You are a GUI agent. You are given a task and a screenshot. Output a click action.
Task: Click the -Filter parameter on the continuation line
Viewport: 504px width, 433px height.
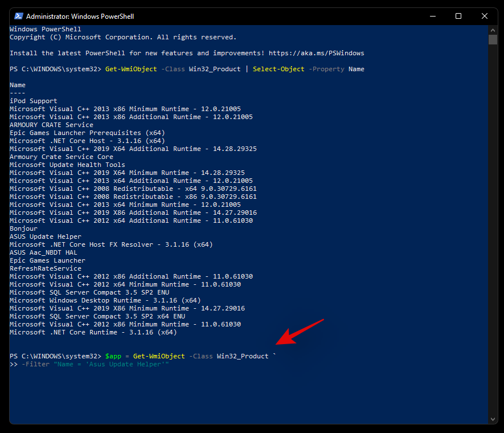(x=35, y=364)
